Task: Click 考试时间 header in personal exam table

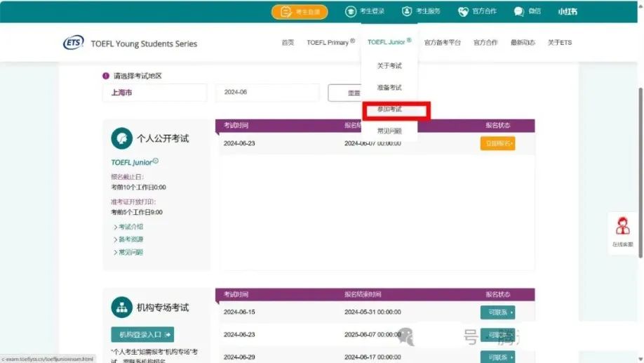Action: [236, 126]
